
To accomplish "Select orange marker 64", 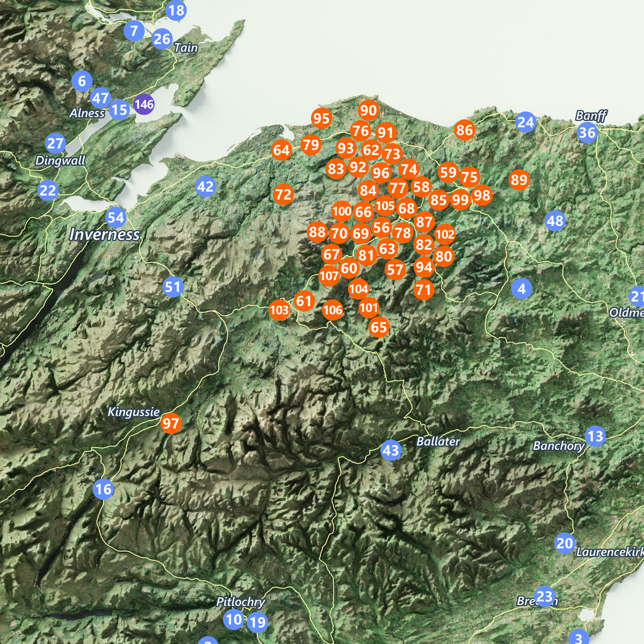I will [x=281, y=150].
